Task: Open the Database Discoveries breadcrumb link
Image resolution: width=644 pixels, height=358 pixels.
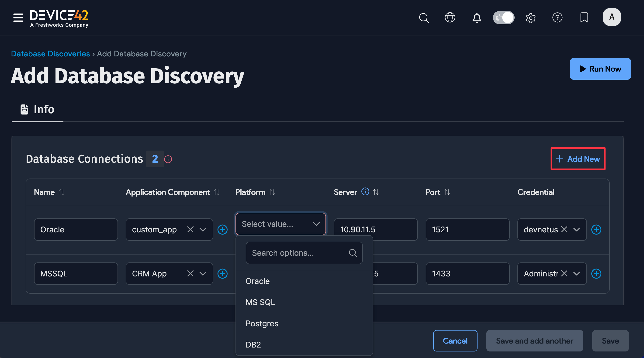Action: pos(50,53)
